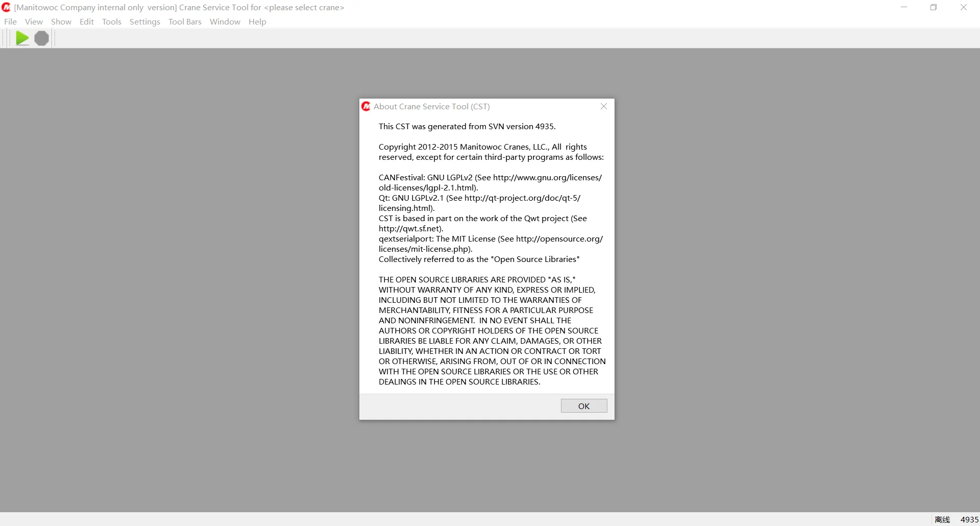The image size is (980, 526).
Task: Click the 'http://qwt.sf.net' text line
Action: click(411, 228)
